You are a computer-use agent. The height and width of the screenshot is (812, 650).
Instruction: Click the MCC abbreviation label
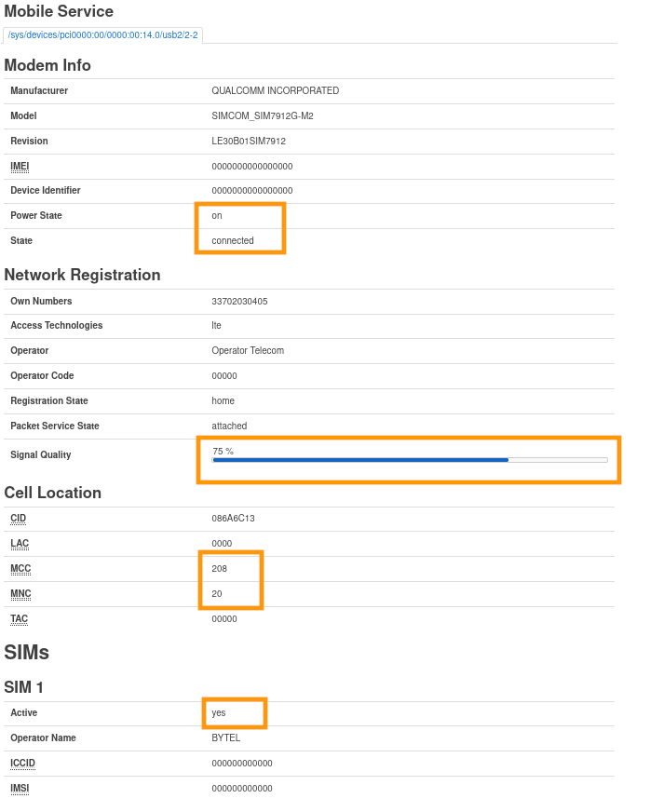(x=20, y=568)
